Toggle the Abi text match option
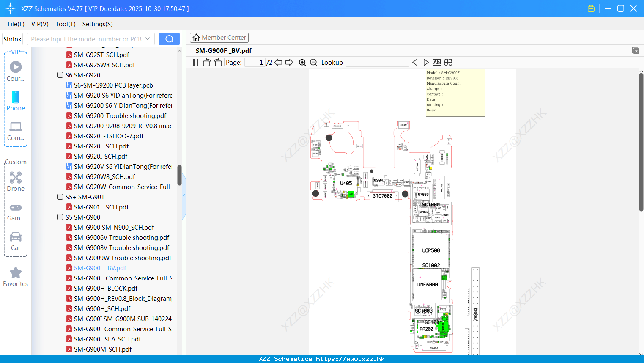Viewport: 644px width, 363px height. point(437,62)
